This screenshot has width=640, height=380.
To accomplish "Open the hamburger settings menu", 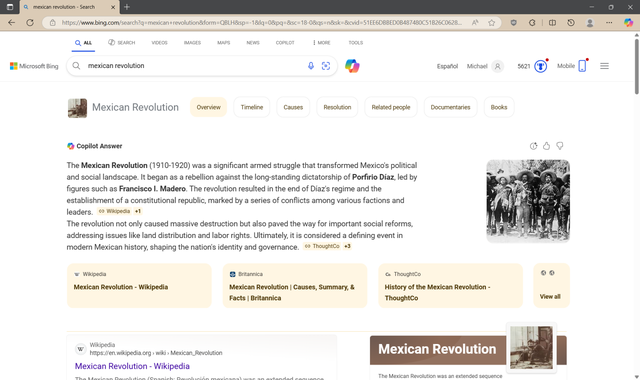I will click(x=604, y=66).
